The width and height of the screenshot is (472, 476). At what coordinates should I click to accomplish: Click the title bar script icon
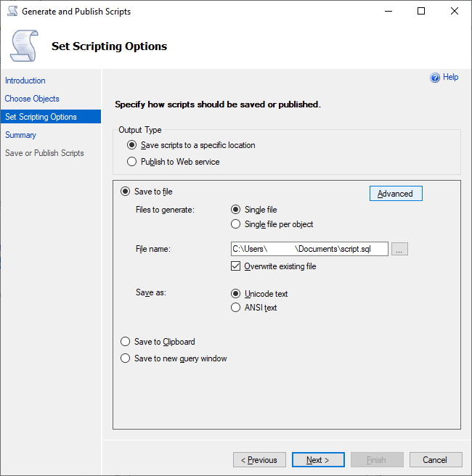click(x=12, y=12)
